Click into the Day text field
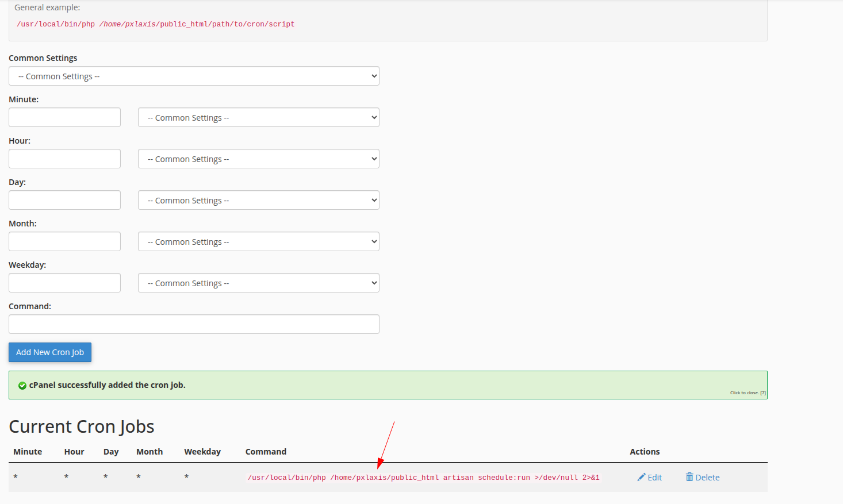The width and height of the screenshot is (843, 504). click(x=64, y=200)
